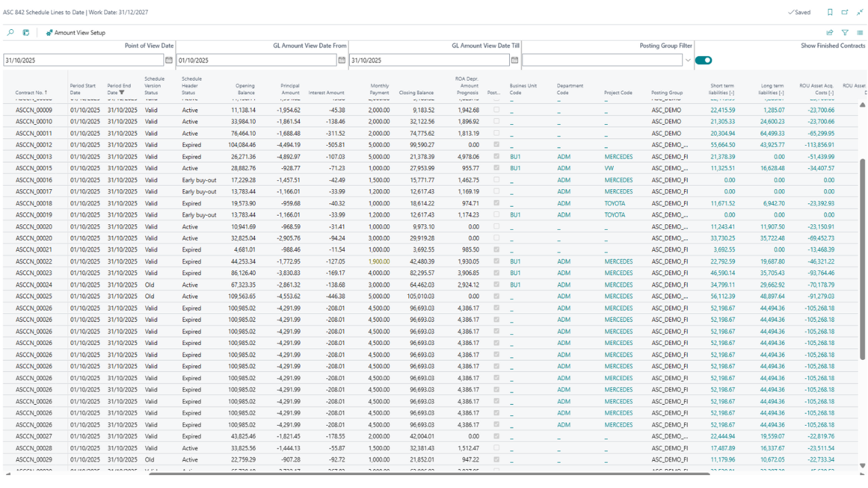Open Amount View Setup action

pyautogui.click(x=75, y=33)
